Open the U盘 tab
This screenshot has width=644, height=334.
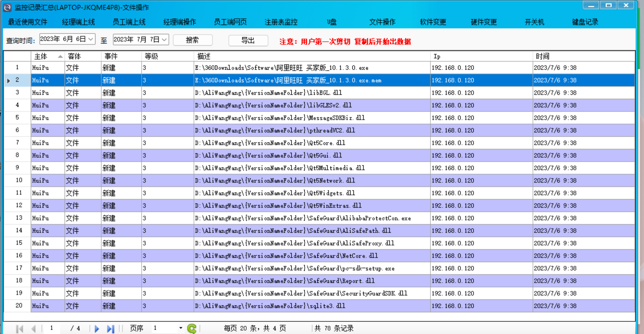click(332, 22)
